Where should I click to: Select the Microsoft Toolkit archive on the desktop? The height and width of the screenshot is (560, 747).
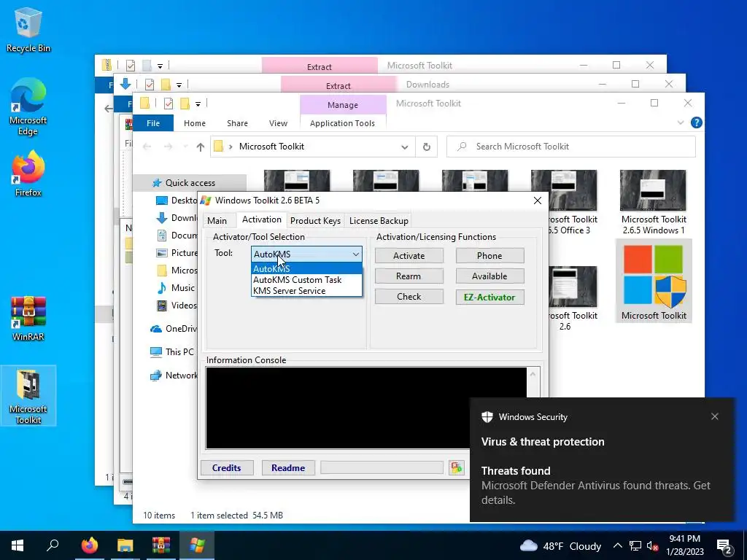click(28, 396)
